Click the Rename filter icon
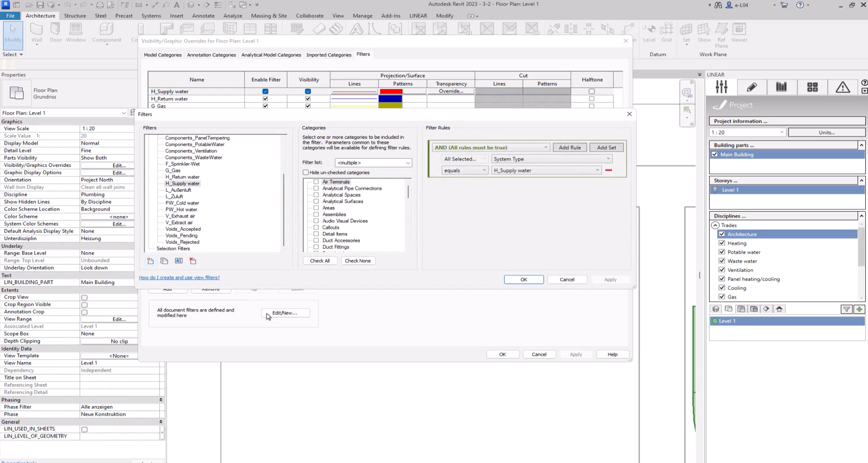This screenshot has height=463, width=868. [x=178, y=261]
